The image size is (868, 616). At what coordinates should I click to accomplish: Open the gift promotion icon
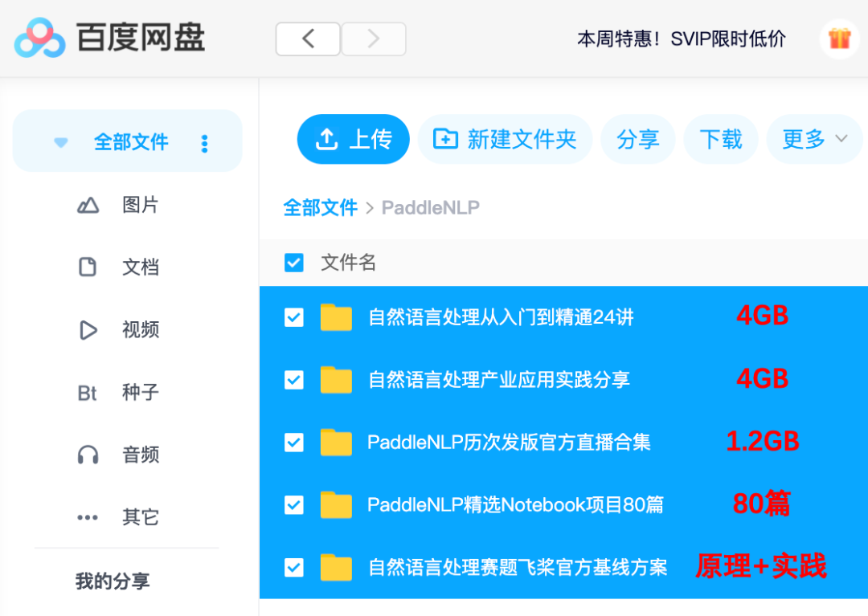coord(839,38)
